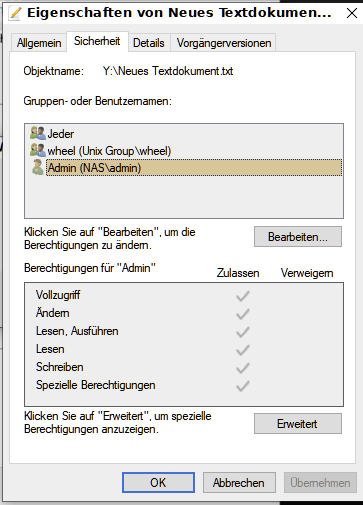Click the Spezielle Berechtigungen permission row
The image size is (363, 505).
pos(184,385)
